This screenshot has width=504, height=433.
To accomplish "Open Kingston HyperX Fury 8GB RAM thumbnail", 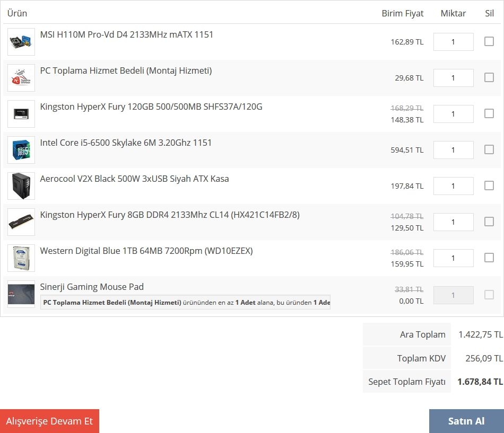I will coord(21,222).
